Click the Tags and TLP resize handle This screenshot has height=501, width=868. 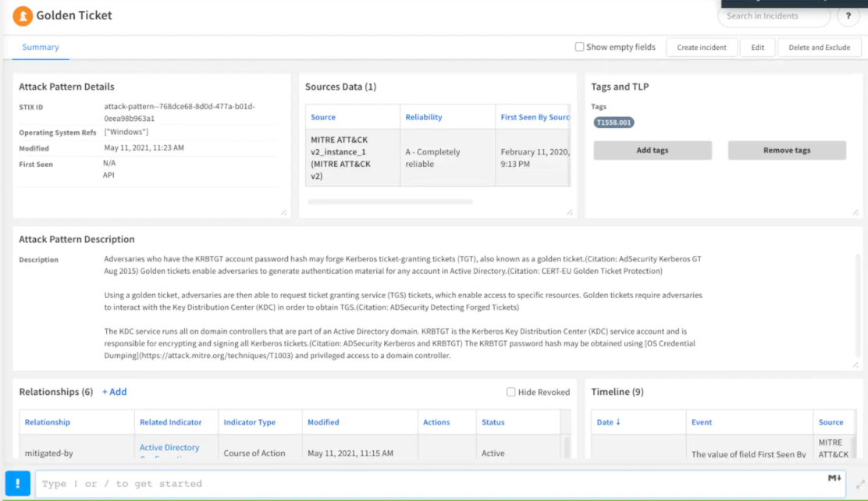[x=856, y=212]
